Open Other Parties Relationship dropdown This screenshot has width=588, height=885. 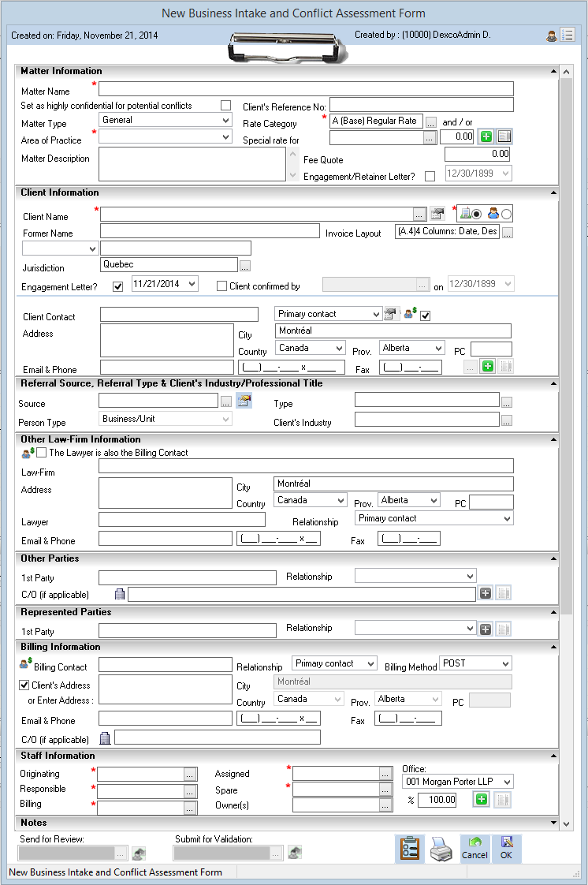coord(471,577)
